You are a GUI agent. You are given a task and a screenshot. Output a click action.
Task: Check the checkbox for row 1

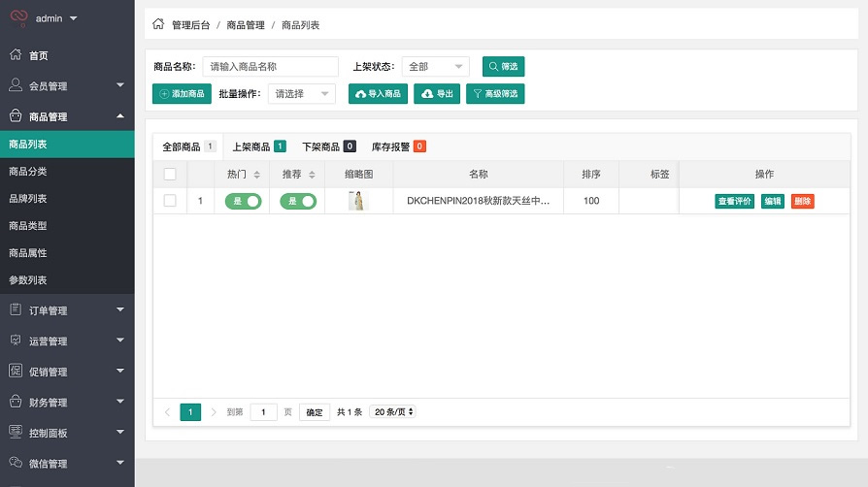point(170,201)
